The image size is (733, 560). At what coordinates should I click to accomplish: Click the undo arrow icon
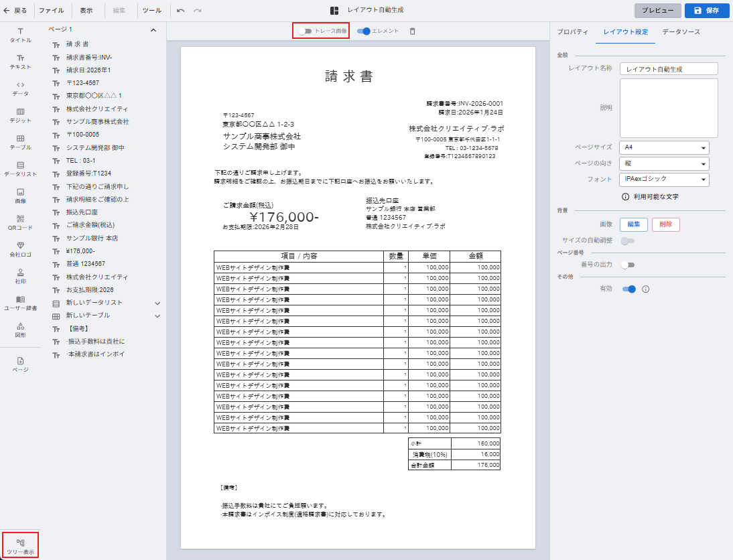click(x=181, y=11)
